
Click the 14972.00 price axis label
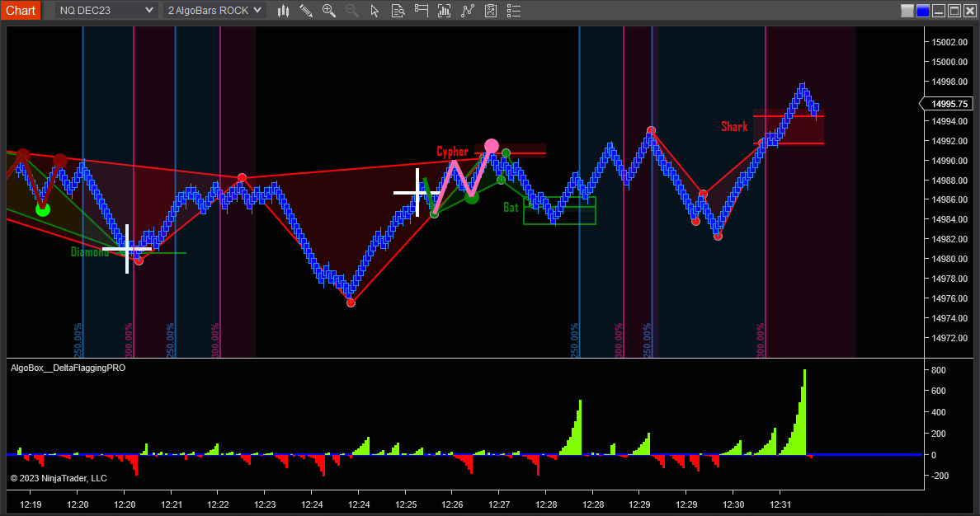(x=949, y=338)
